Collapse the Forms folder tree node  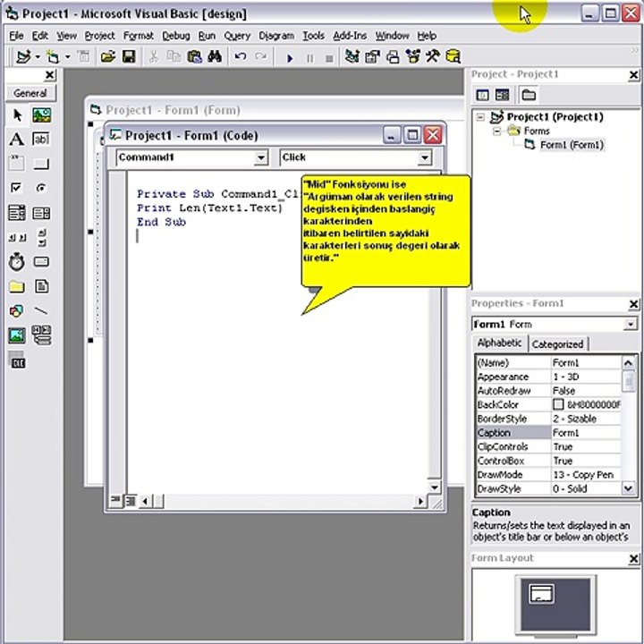coord(496,131)
